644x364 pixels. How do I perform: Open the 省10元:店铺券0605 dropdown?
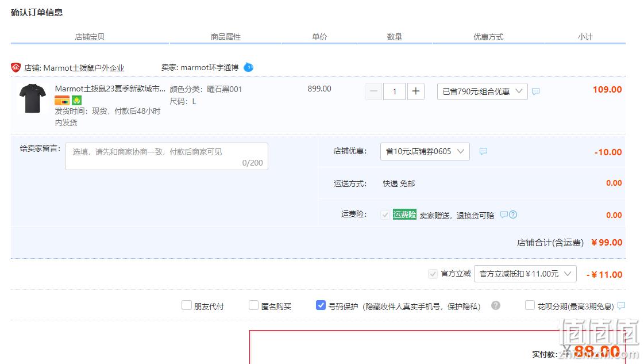pyautogui.click(x=425, y=151)
